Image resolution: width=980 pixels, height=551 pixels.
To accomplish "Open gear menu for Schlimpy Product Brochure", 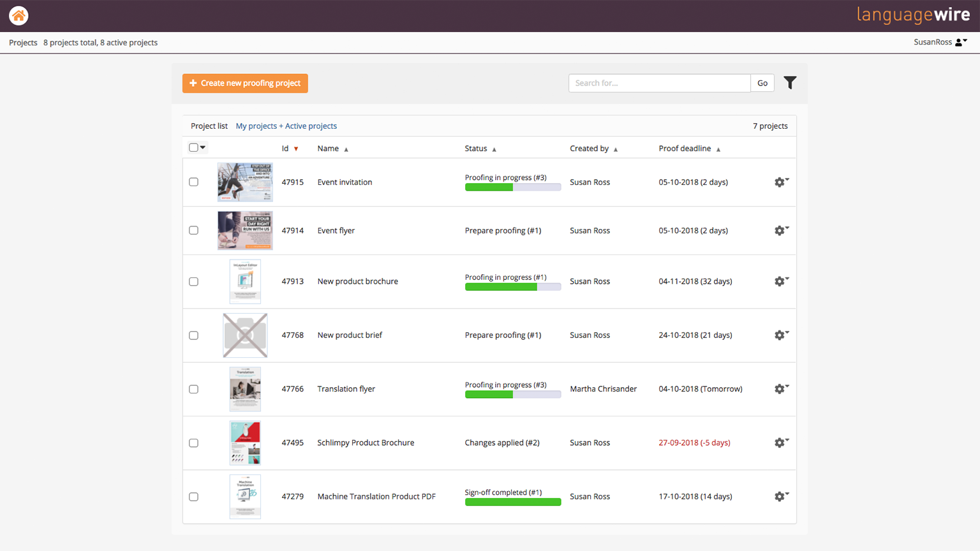I will (780, 443).
